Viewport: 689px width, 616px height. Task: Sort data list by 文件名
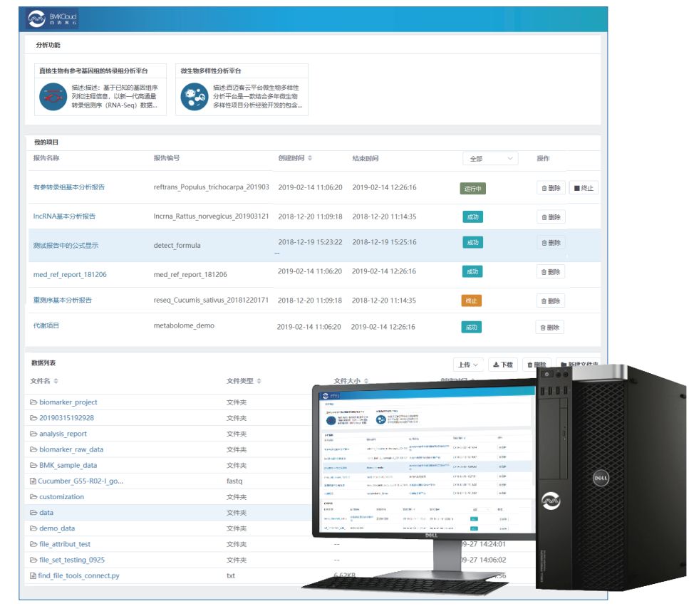pyautogui.click(x=56, y=382)
